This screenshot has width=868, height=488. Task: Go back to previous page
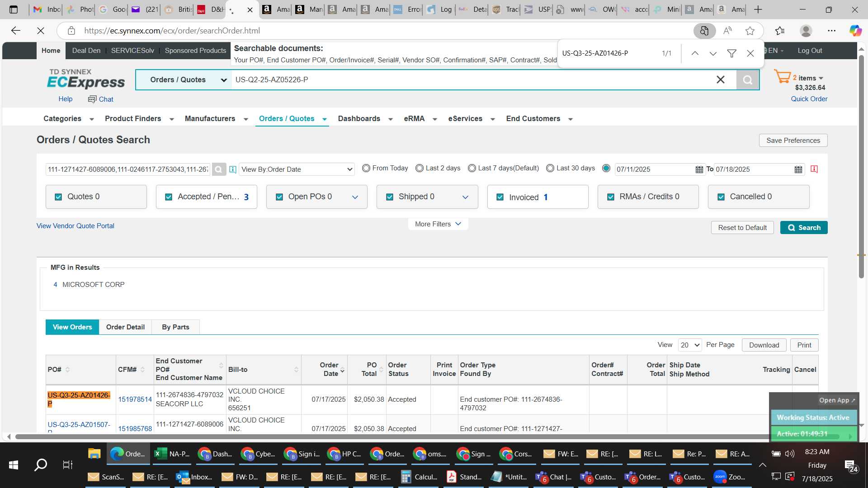point(16,31)
